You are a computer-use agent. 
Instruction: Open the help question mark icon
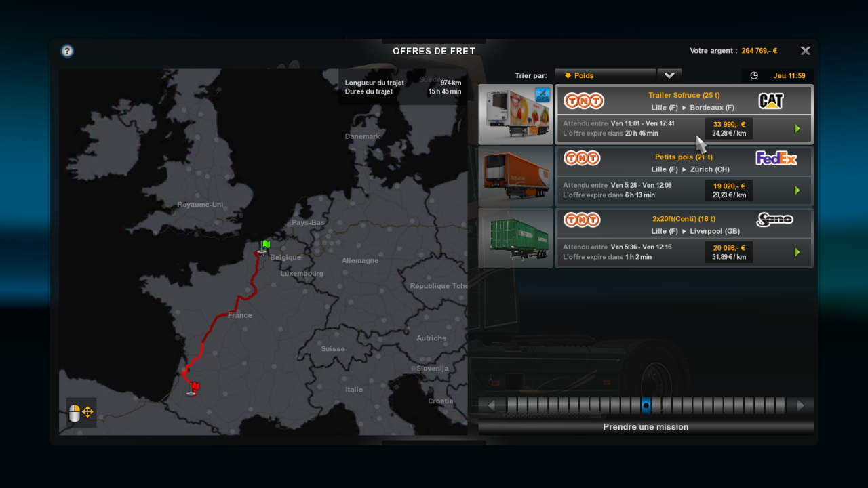pos(67,51)
